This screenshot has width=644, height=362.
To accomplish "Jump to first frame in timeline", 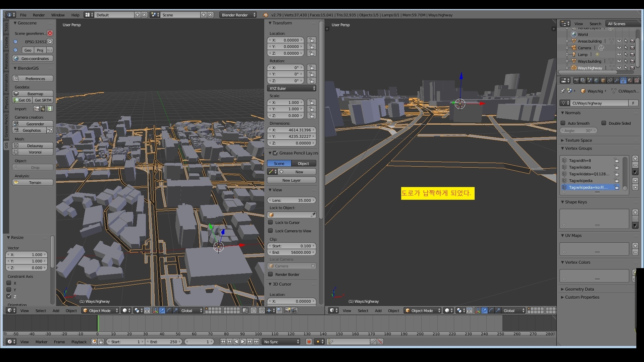I will pos(223,342).
